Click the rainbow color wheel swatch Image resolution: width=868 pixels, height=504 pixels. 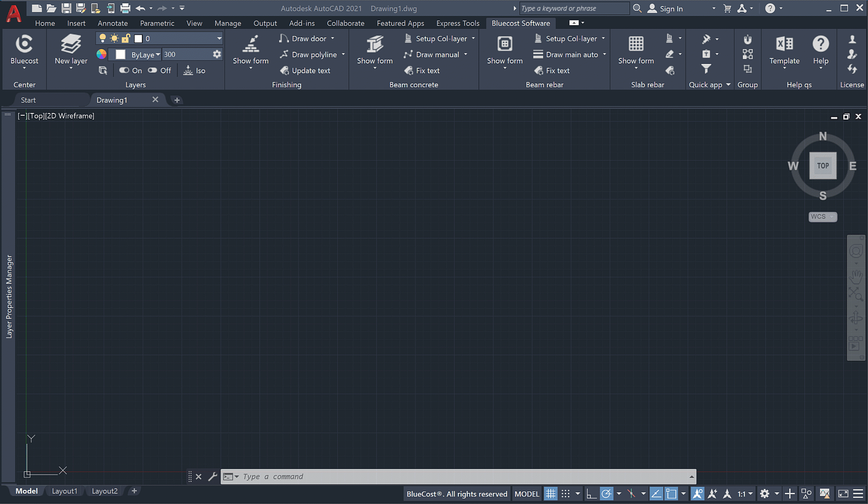coord(101,55)
